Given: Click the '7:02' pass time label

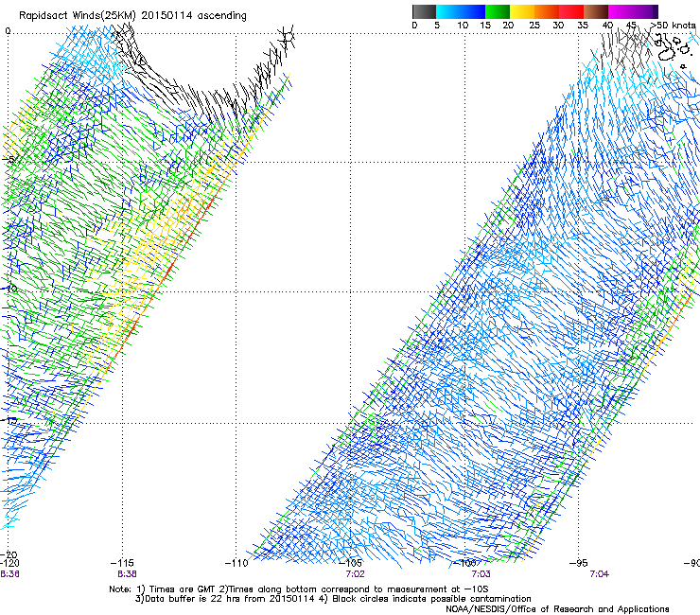Looking at the screenshot, I should [355, 574].
